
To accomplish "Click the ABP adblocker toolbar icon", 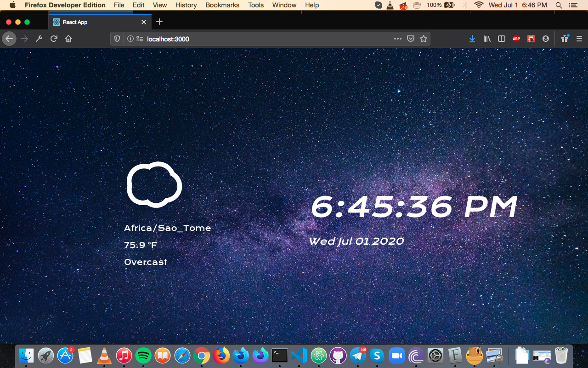I will [x=516, y=39].
